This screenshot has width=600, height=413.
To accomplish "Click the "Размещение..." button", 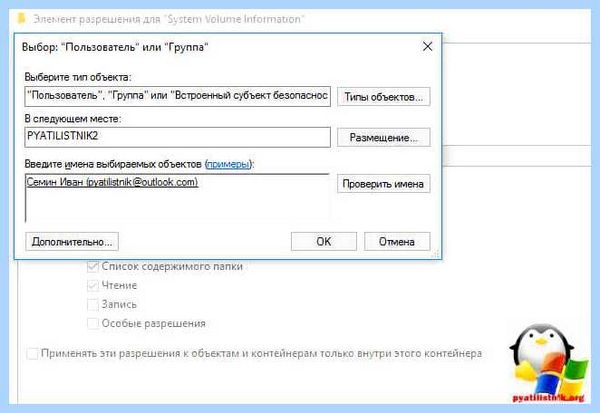I will pyautogui.click(x=383, y=137).
